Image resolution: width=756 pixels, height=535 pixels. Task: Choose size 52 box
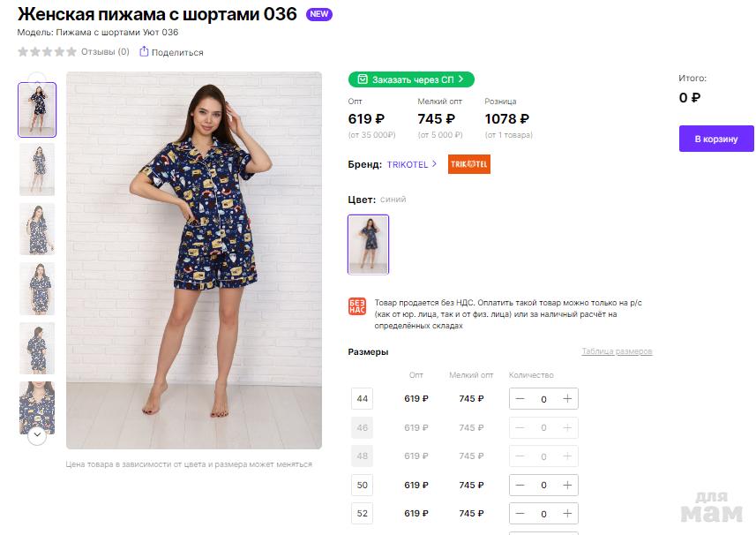[362, 513]
